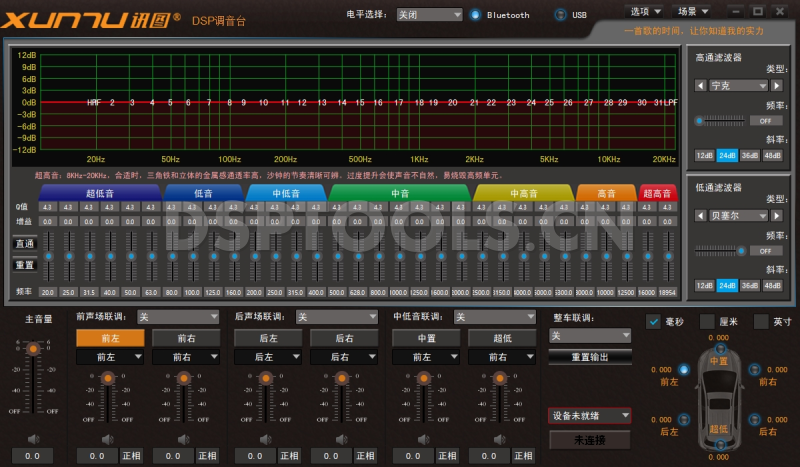Screen dimensions: 800x467
Task: Check the 英寸 unit checkbox
Action: click(761, 321)
